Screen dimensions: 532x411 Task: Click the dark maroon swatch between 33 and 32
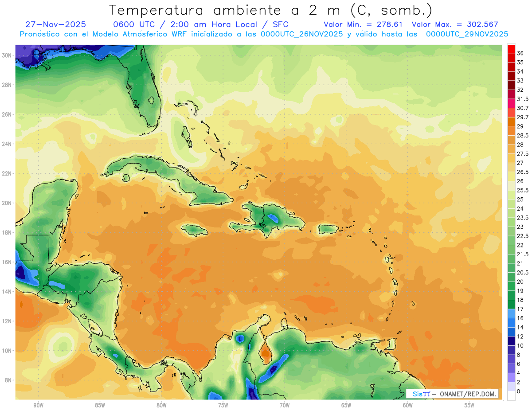(511, 85)
